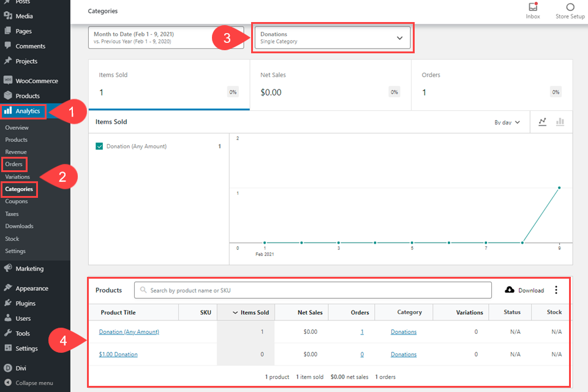Open the three-dot table options menu
The image size is (588, 392).
point(556,290)
